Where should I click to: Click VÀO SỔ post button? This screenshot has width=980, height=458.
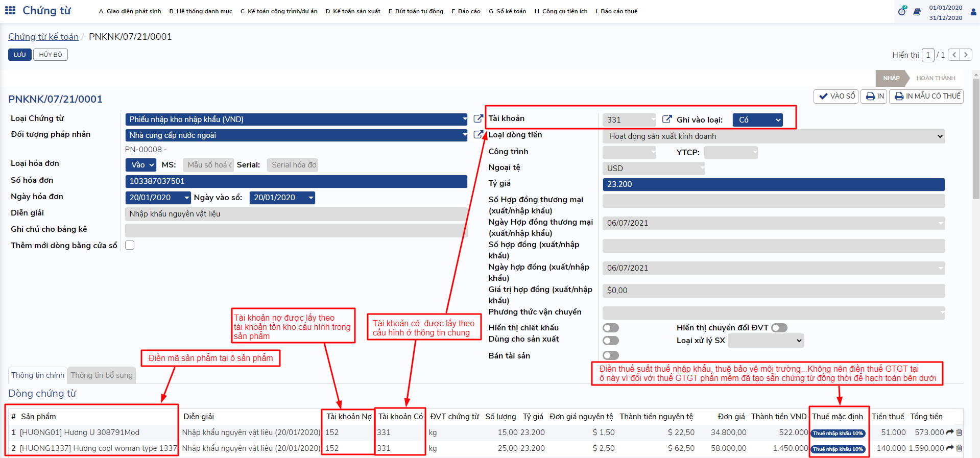point(836,96)
